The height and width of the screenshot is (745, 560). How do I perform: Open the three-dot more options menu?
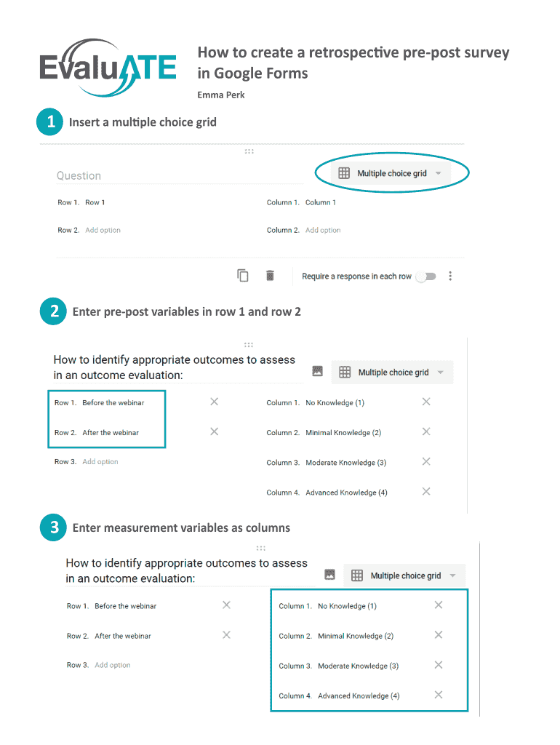[x=451, y=276]
